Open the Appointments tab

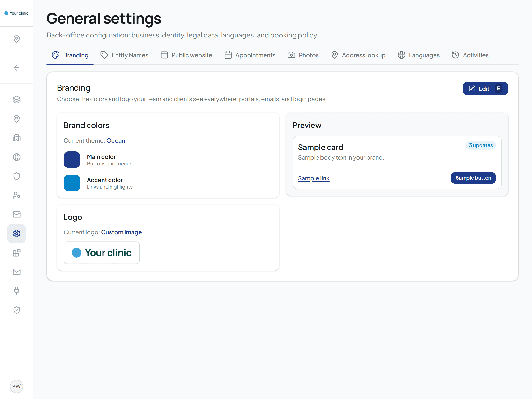pyautogui.click(x=250, y=55)
